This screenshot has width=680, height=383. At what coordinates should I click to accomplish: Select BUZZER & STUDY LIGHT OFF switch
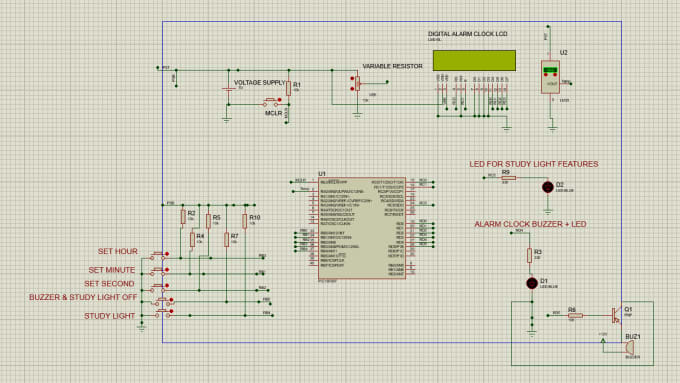pyautogui.click(x=164, y=301)
